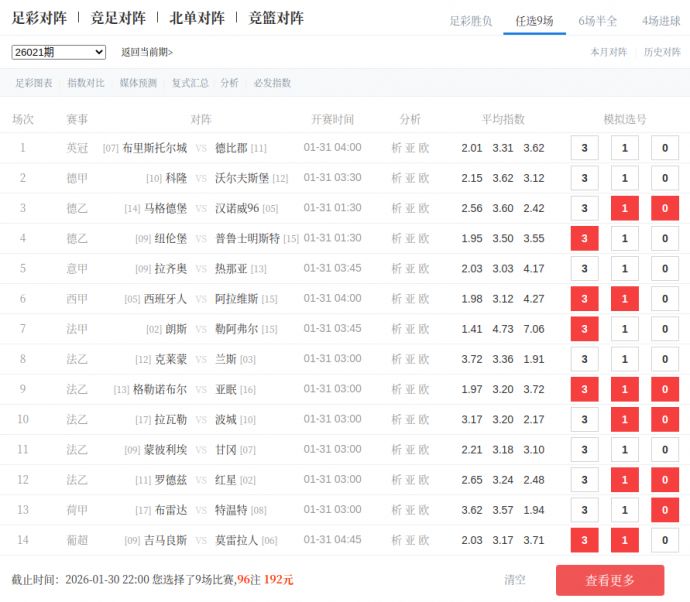This screenshot has width=690, height=602.
Task: Open the 26021期 issue dropdown
Action: 59,52
